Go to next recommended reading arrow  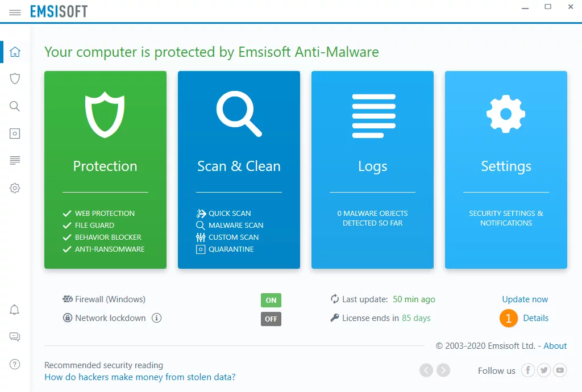click(x=443, y=370)
